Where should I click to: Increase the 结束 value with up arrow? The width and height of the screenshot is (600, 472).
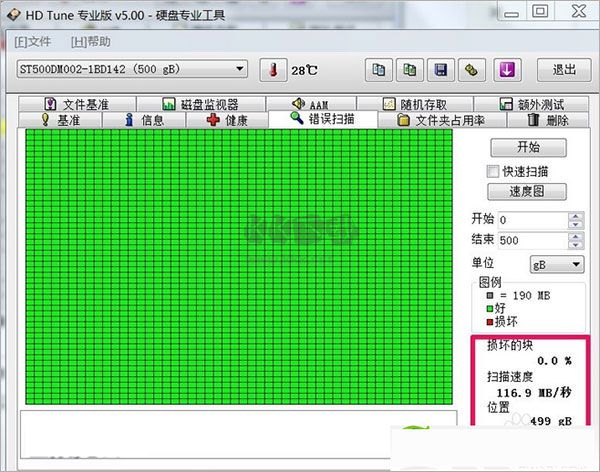pos(576,237)
